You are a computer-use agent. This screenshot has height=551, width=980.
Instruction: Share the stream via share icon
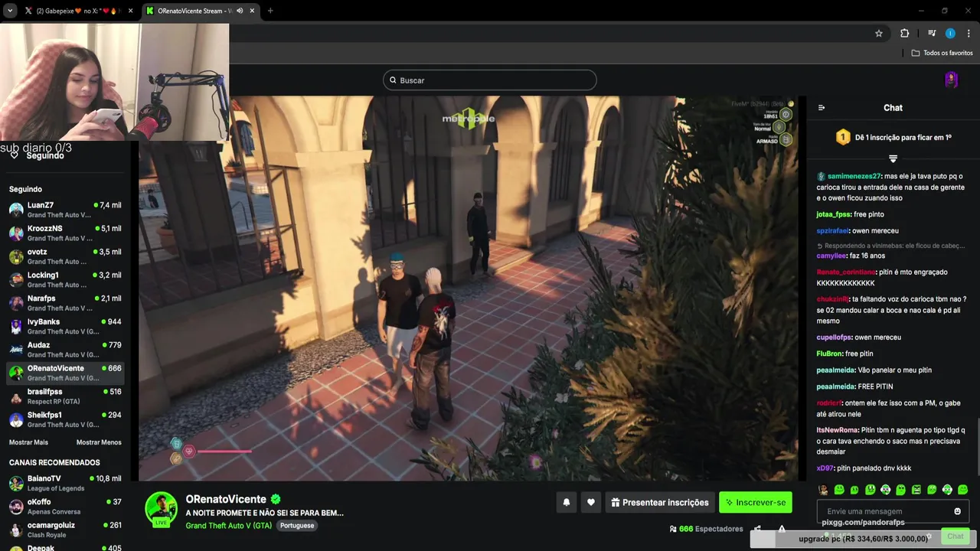757,529
